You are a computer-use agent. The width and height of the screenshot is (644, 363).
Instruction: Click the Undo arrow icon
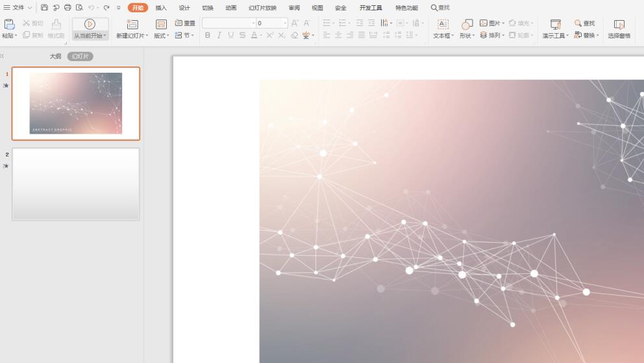[91, 7]
